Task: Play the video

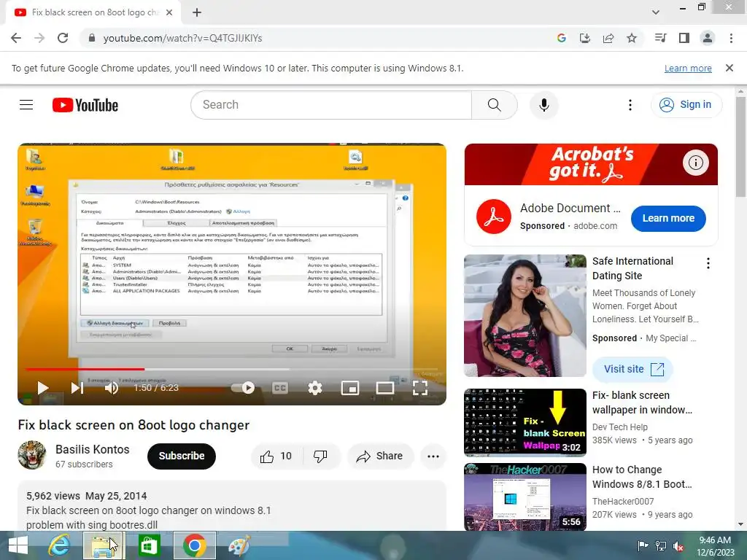Action: (43, 388)
